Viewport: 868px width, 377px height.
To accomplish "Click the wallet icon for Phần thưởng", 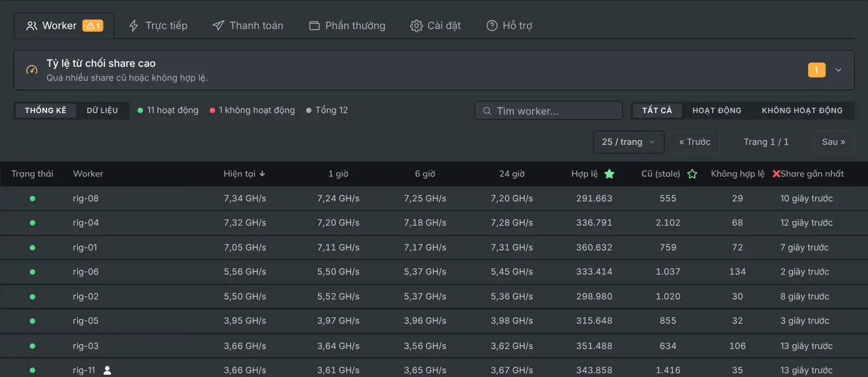I will click(x=314, y=26).
